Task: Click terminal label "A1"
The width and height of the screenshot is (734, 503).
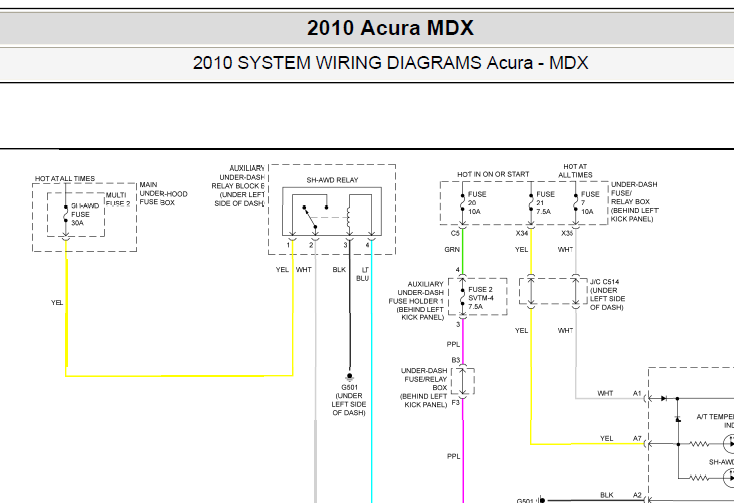Action: 637,393
